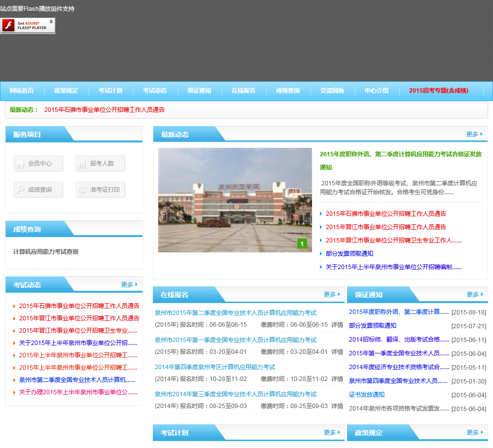Open 交流园地 navigation item

pos(332,91)
